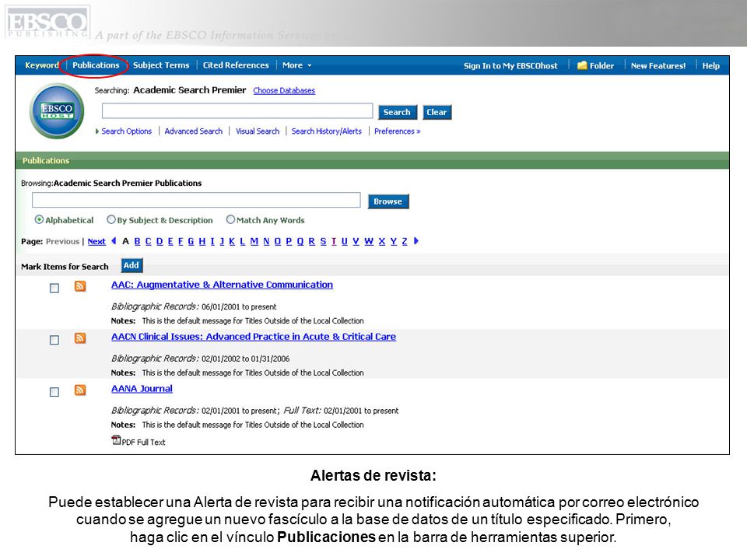Click the RSS icon for AAC: Augmentative & Alternative Communication
Screen dimensions: 747x560
[80, 286]
